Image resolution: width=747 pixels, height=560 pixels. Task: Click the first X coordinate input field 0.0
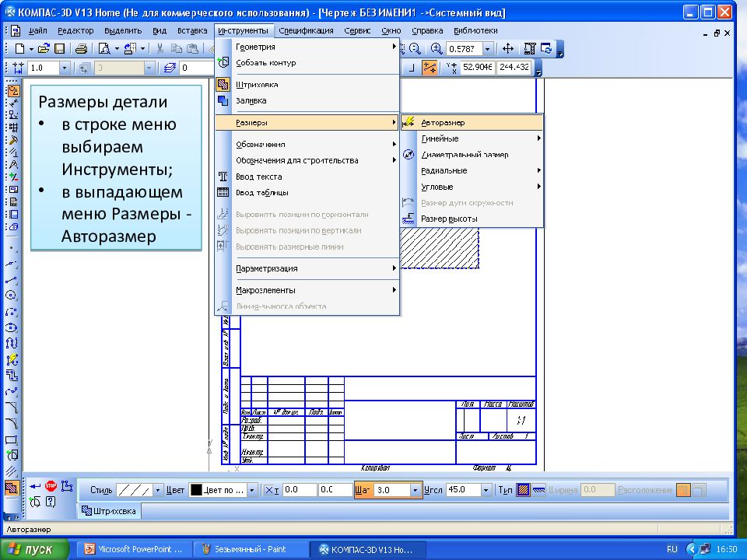tap(299, 490)
